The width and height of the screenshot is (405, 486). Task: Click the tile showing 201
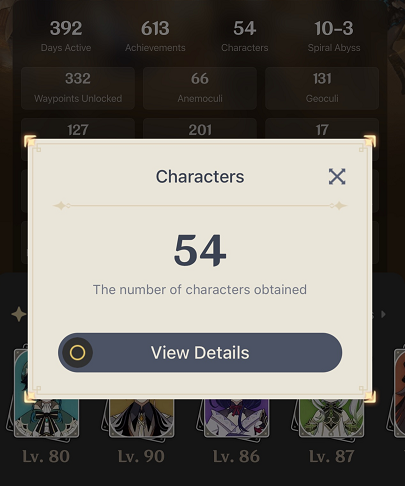pos(200,129)
